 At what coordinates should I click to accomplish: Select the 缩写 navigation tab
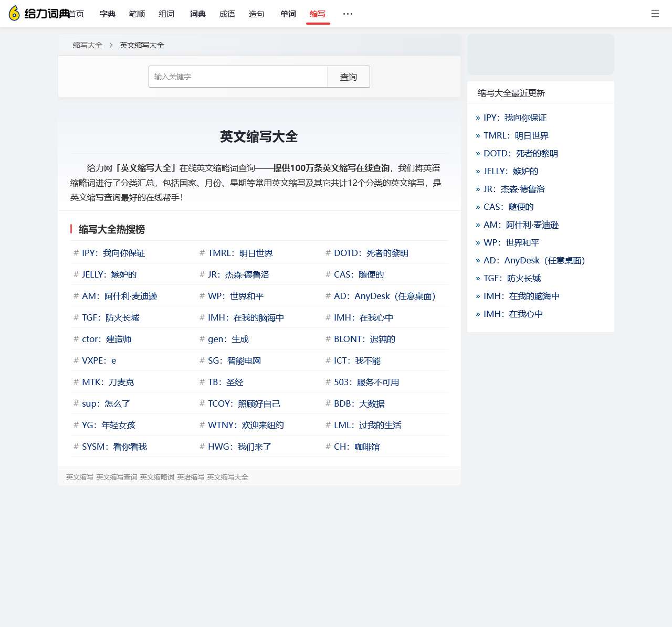[318, 14]
